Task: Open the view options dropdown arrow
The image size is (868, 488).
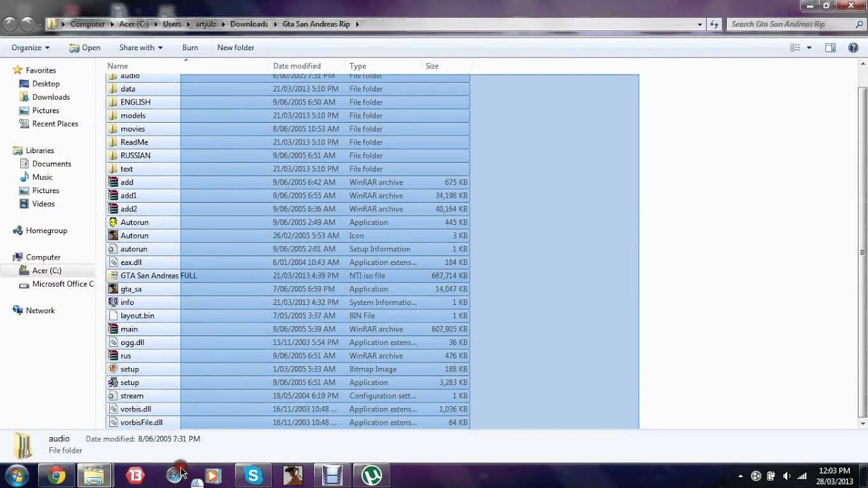Action: (x=809, y=47)
